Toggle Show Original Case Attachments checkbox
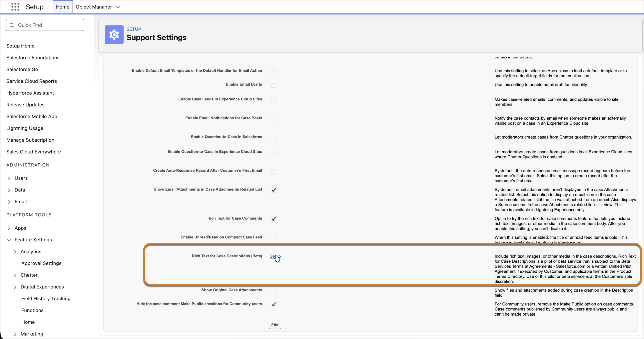This screenshot has height=339, width=644. (x=273, y=291)
